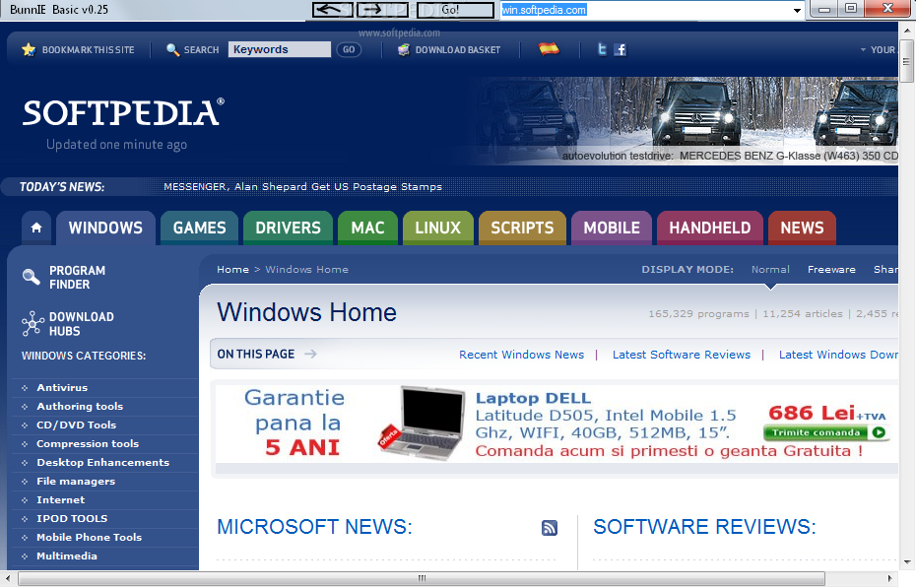Click the Program Finder magnifier icon
The image size is (916, 588).
click(31, 276)
